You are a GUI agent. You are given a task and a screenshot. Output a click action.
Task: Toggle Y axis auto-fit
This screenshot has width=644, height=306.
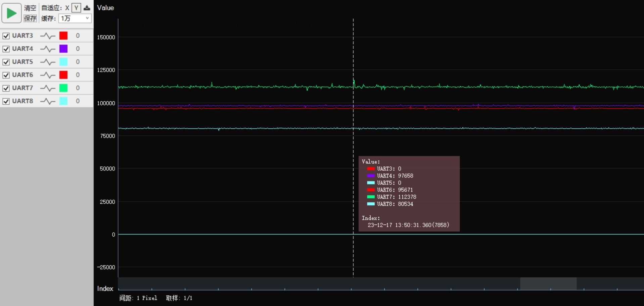tap(76, 8)
